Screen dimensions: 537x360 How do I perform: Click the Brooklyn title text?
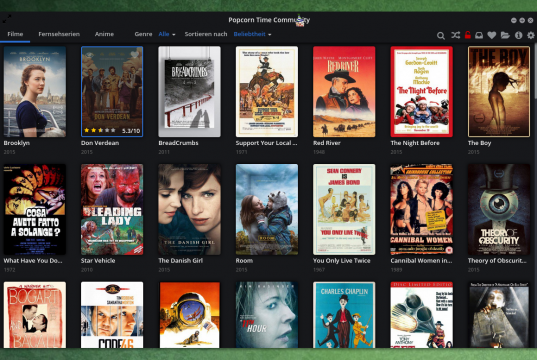(x=16, y=143)
